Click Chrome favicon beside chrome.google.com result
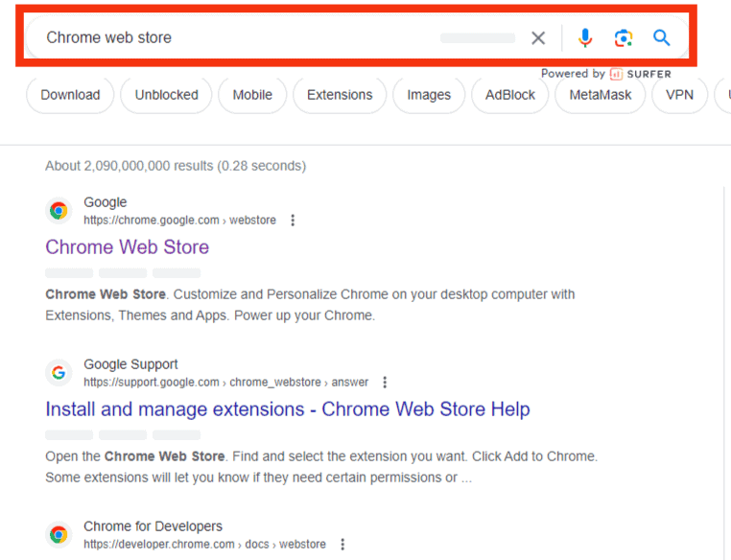The height and width of the screenshot is (560, 731). [x=59, y=211]
